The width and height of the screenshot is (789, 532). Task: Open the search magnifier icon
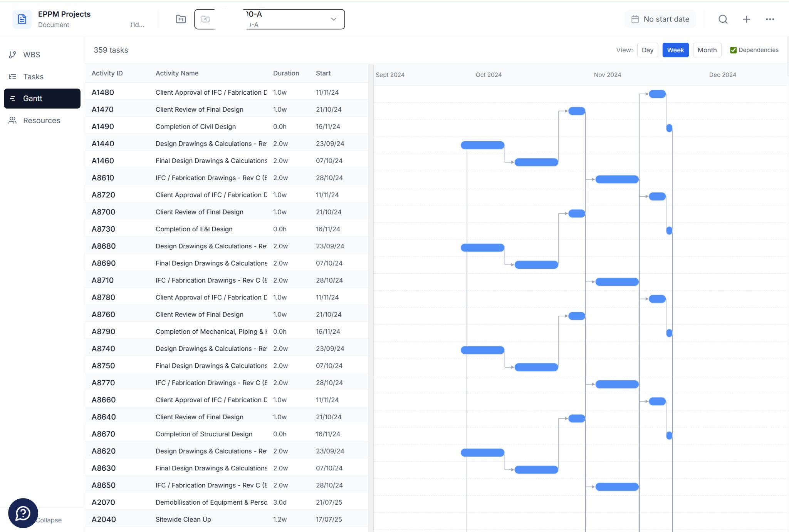pyautogui.click(x=723, y=19)
